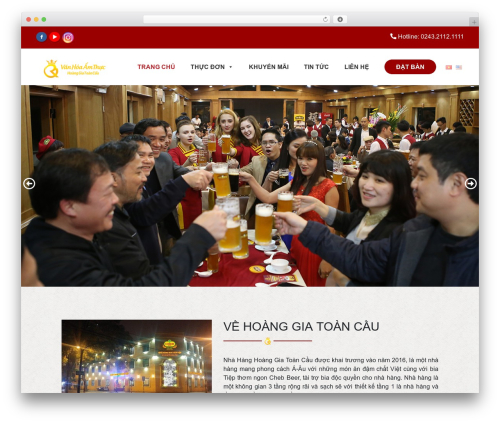
Task: Click the Đặt Bàn button
Action: (410, 67)
